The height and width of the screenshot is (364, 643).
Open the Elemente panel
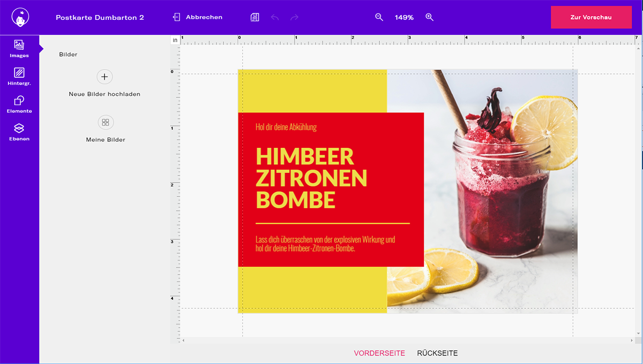click(x=19, y=104)
